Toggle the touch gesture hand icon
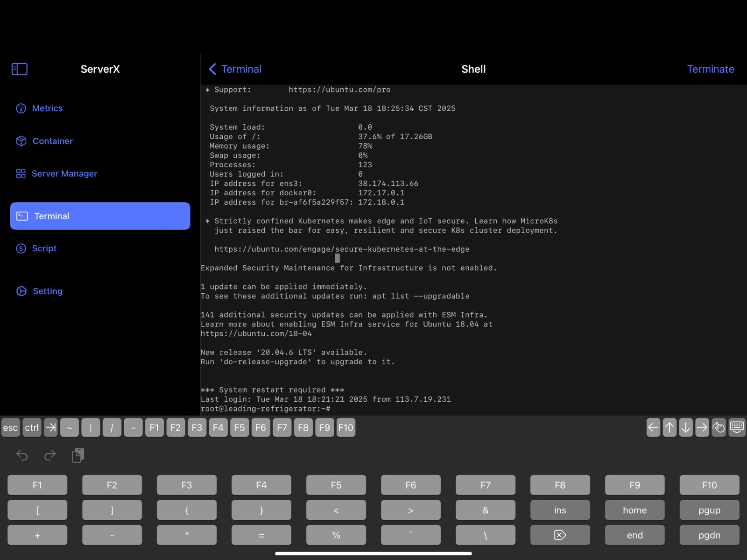 719,427
